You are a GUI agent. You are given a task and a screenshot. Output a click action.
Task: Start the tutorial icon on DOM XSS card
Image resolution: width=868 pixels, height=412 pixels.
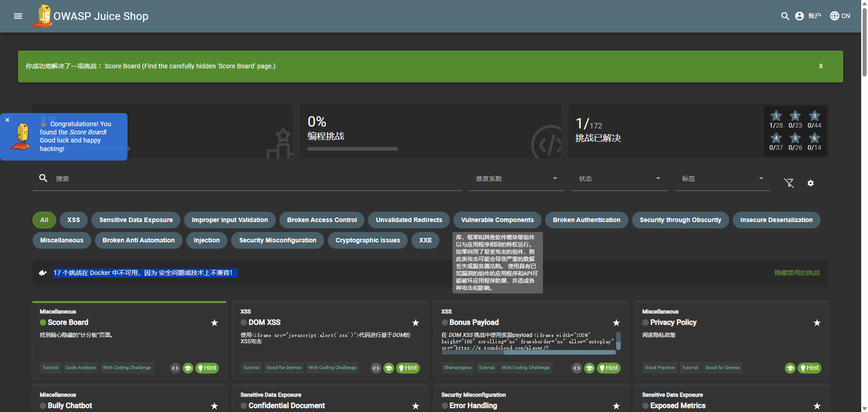coord(389,368)
